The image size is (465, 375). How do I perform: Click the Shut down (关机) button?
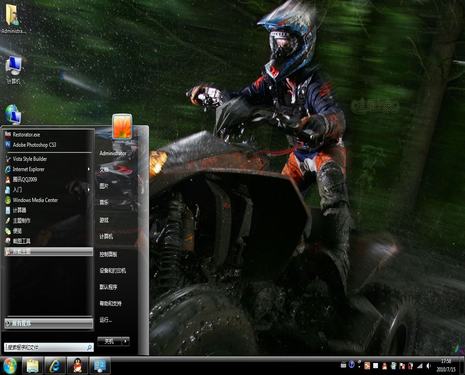pos(109,341)
